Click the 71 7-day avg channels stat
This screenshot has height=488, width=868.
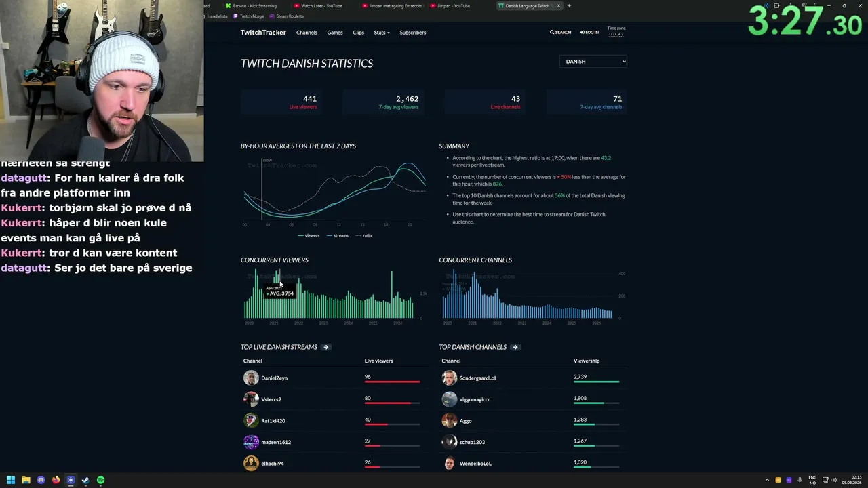[587, 102]
